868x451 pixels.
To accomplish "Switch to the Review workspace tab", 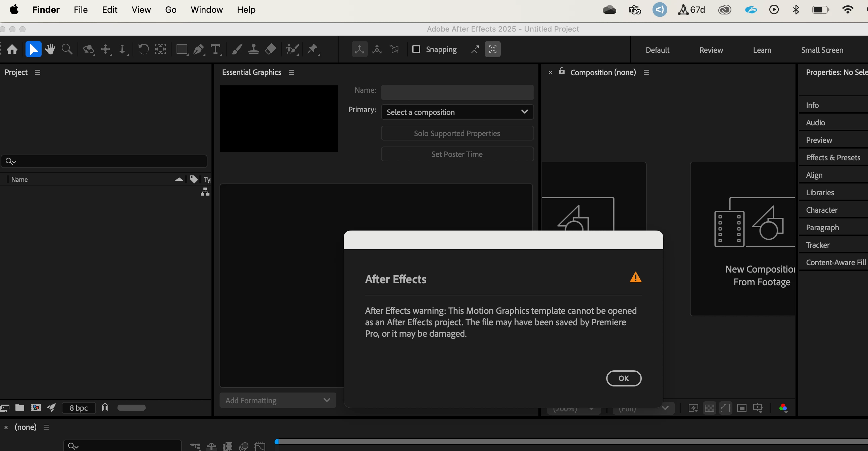I will click(x=711, y=50).
